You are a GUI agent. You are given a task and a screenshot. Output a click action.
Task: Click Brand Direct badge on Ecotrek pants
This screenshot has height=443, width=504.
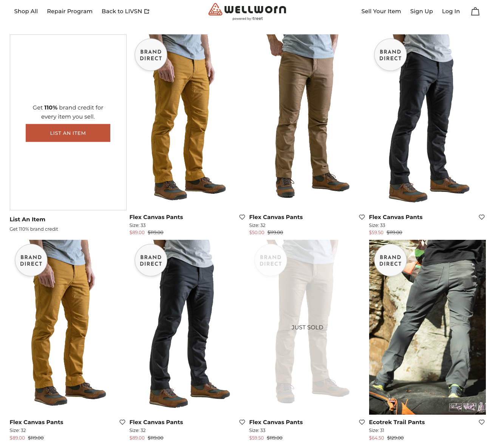(x=390, y=260)
